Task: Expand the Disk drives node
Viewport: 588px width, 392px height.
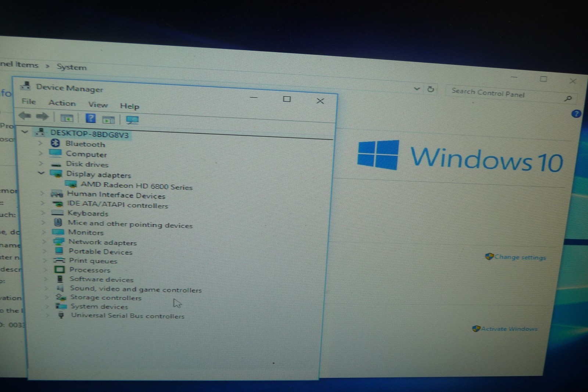Action: pyautogui.click(x=41, y=163)
